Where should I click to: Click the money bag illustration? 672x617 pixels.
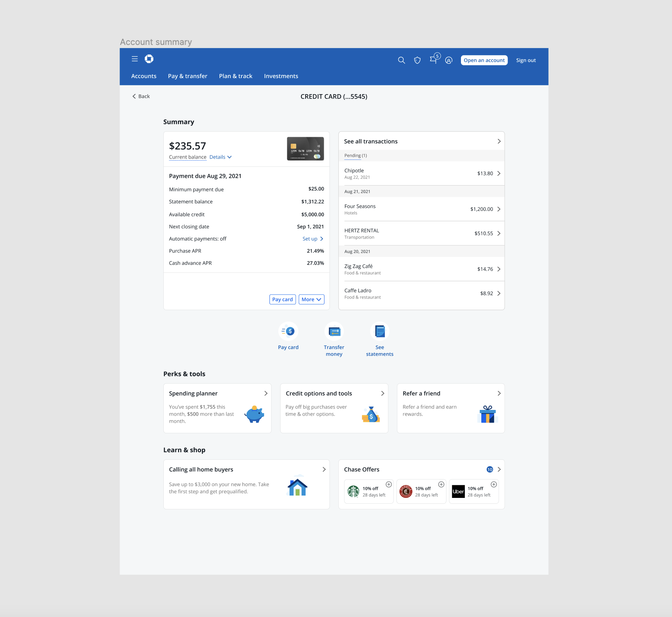(371, 414)
